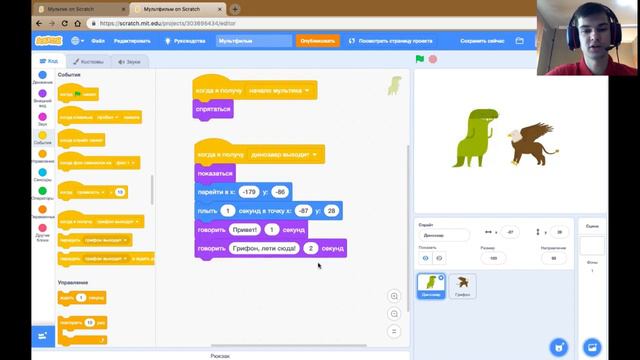The image size is (640, 360).
Task: Click choose a backdrop button
Action: click(592, 347)
